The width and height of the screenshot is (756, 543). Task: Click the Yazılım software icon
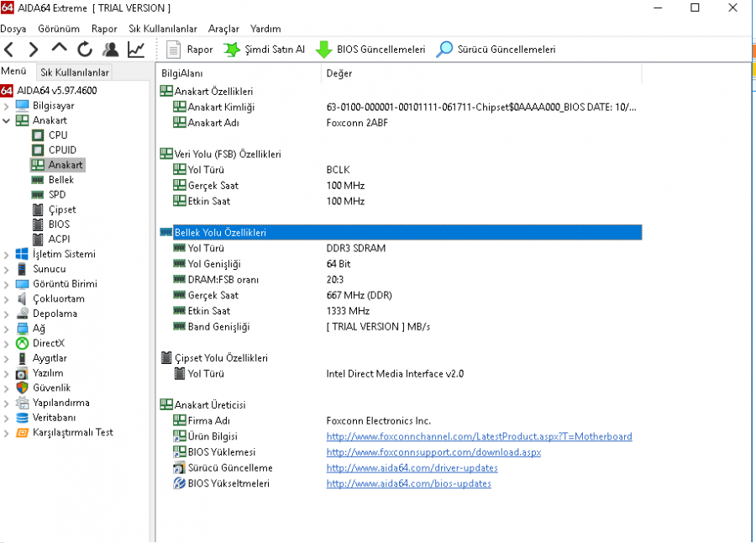click(x=22, y=373)
